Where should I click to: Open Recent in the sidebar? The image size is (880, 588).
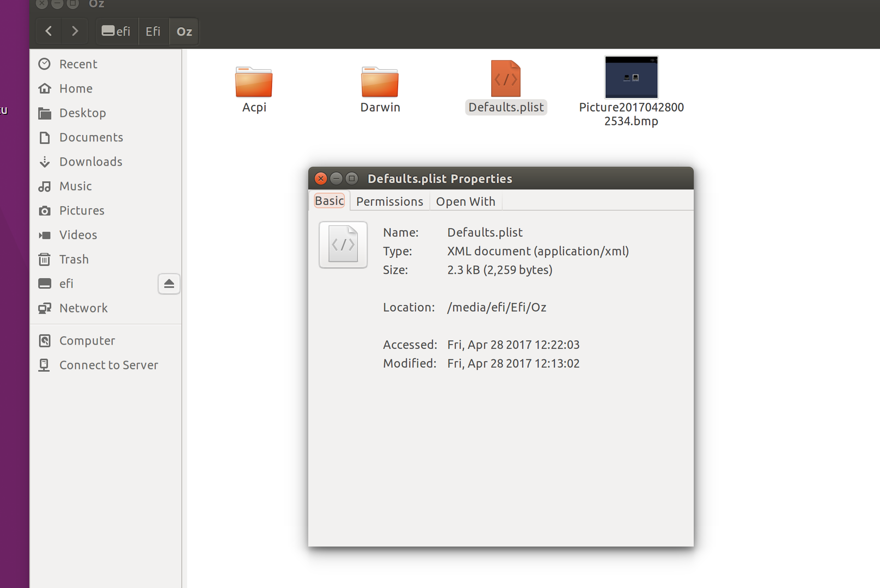pyautogui.click(x=78, y=64)
